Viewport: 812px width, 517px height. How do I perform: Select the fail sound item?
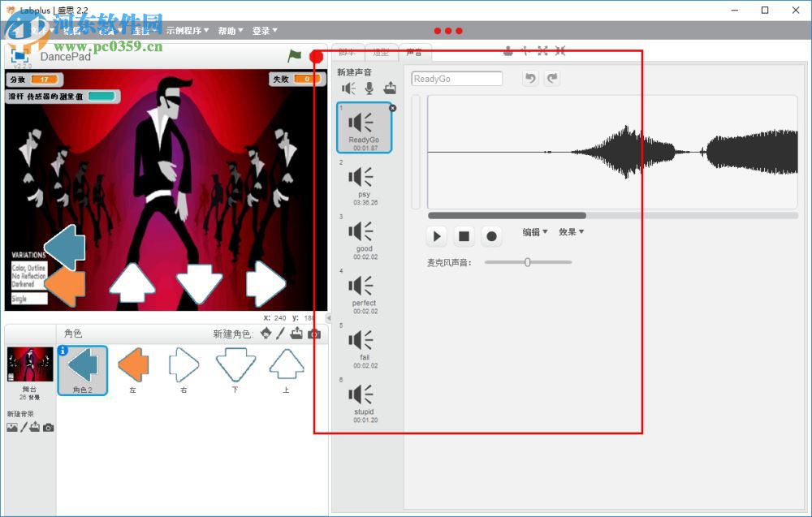click(364, 347)
